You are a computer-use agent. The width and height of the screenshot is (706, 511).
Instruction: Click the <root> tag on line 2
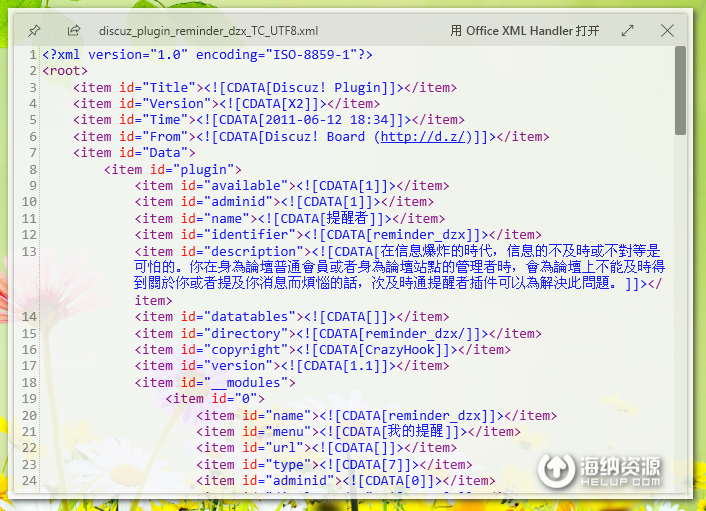tap(65, 71)
